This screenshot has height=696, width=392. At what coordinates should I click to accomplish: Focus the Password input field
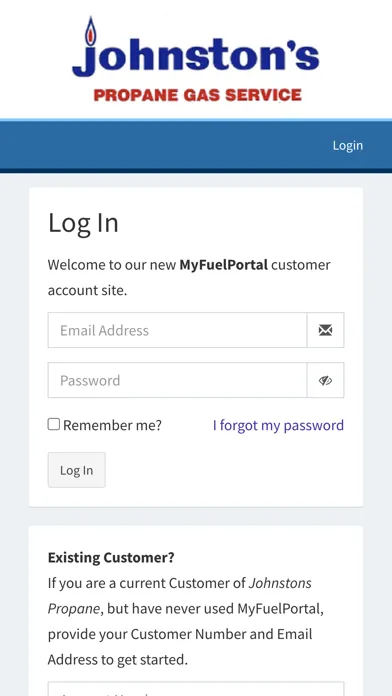point(178,380)
